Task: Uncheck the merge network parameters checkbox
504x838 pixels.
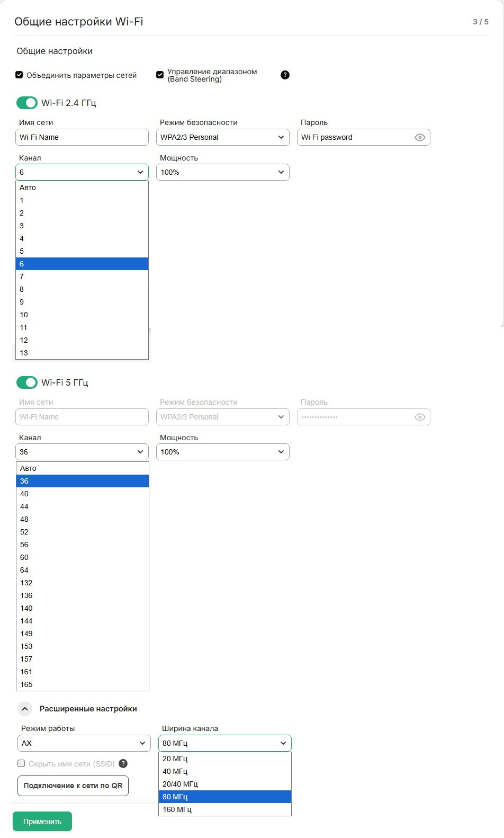Action: coord(20,75)
